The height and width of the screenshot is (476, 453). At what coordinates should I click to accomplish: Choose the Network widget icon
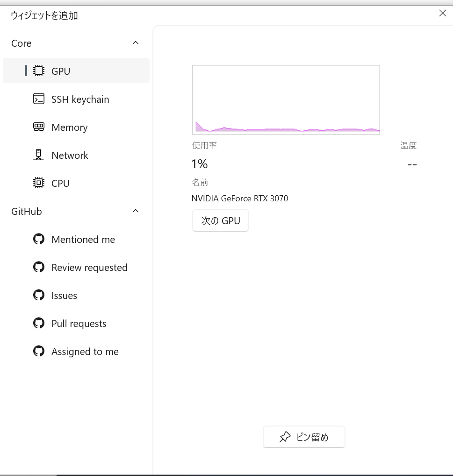(x=39, y=155)
